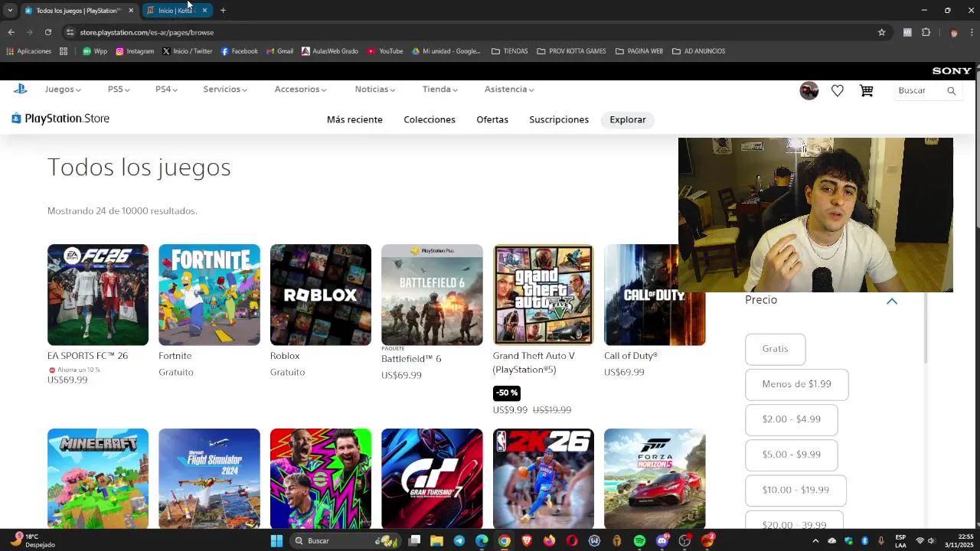The image size is (980, 551).
Task: Open the Minecraft game thumbnail
Action: [x=98, y=478]
